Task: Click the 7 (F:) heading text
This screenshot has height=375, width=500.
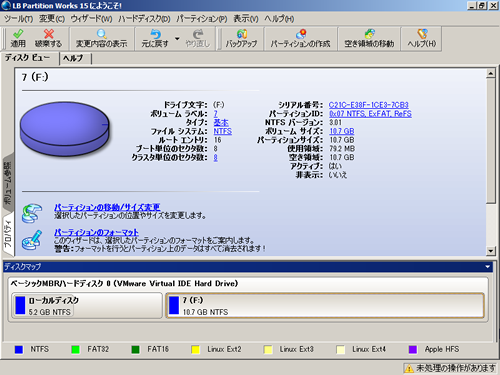Action: pos(35,77)
